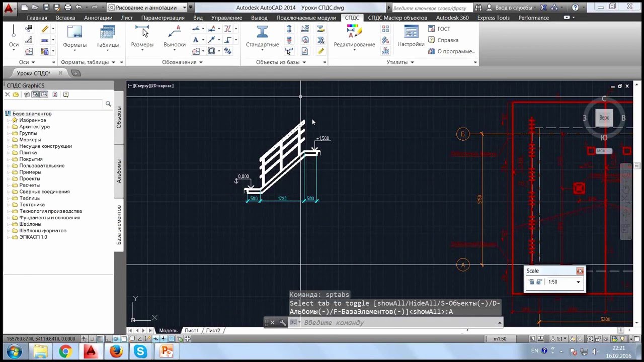Viewport: 644px width, 362px height.
Task: Switch to the Параметризация ribbon tab
Action: click(x=163, y=18)
